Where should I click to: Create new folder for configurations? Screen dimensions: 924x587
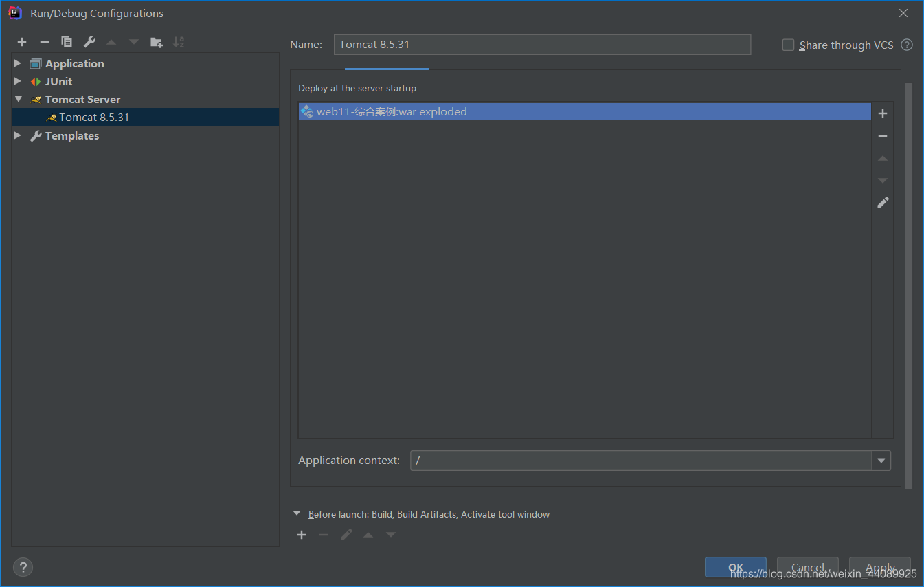[157, 42]
